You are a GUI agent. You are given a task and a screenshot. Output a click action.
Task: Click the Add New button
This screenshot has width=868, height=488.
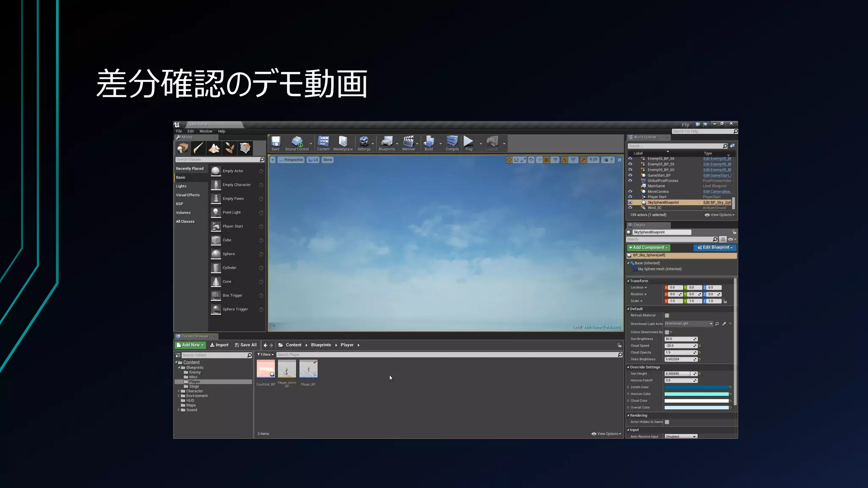coord(190,345)
